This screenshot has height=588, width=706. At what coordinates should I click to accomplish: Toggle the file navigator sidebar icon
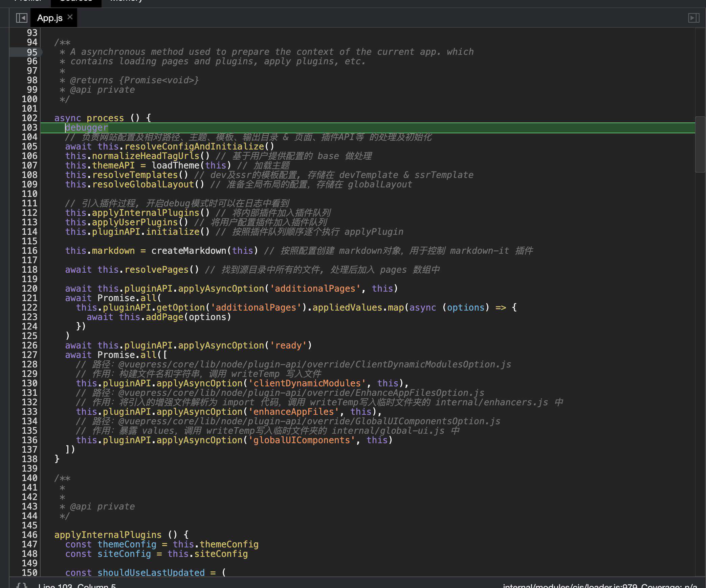pyautogui.click(x=22, y=18)
